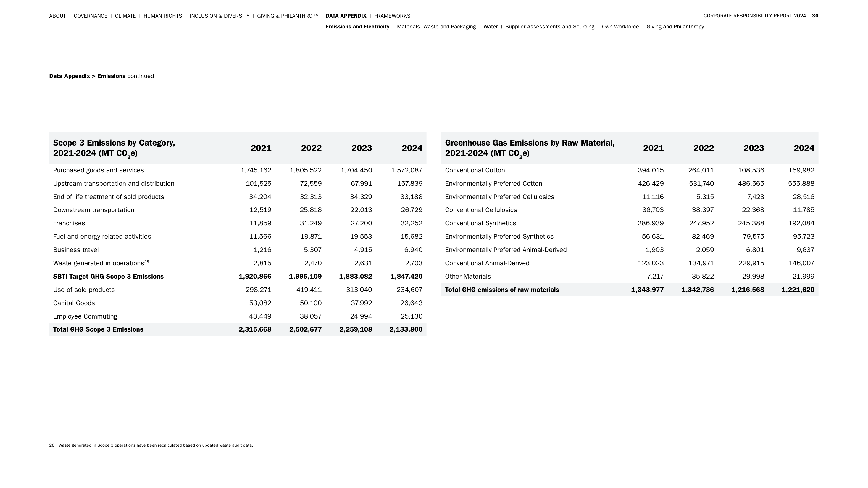
Task: Open Giving and Philanthropy data subsection
Action: 675,27
